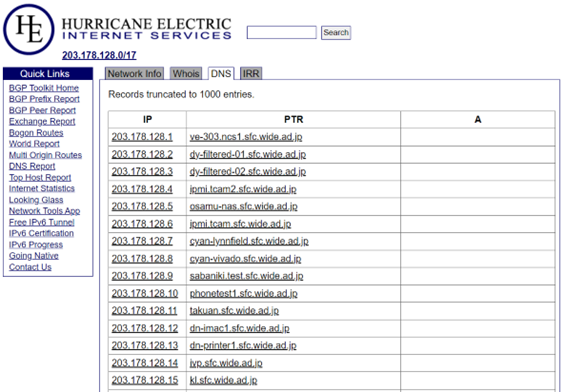Viewport: 566px width, 392px height.
Task: Select the IRR tab
Action: (x=251, y=74)
